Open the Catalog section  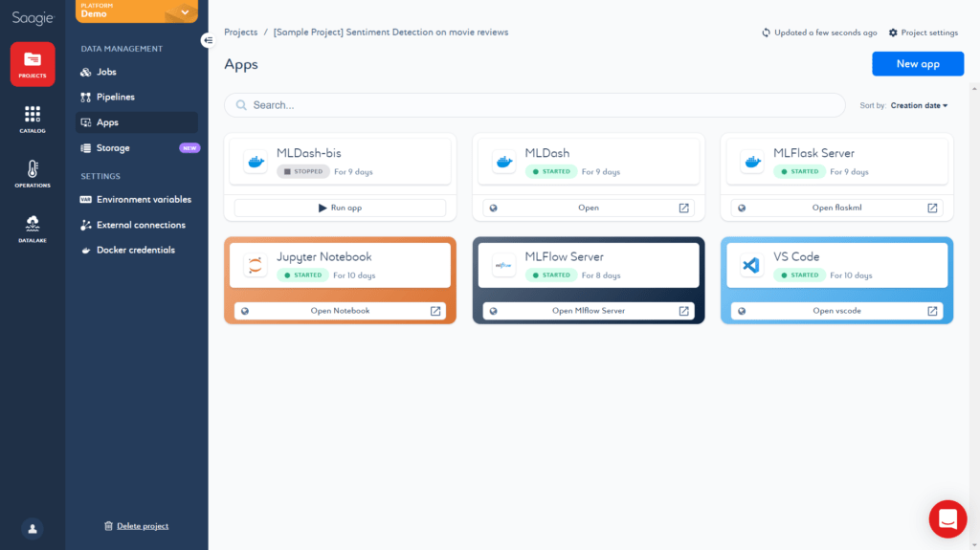click(33, 119)
